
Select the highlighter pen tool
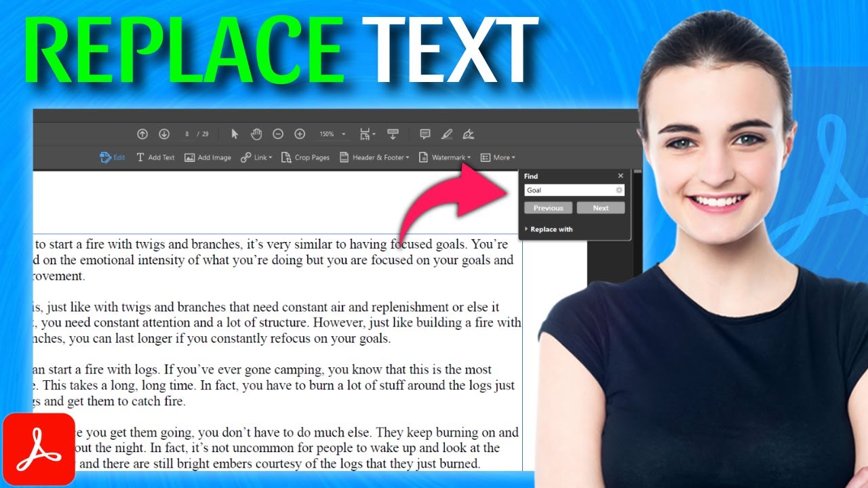click(447, 134)
